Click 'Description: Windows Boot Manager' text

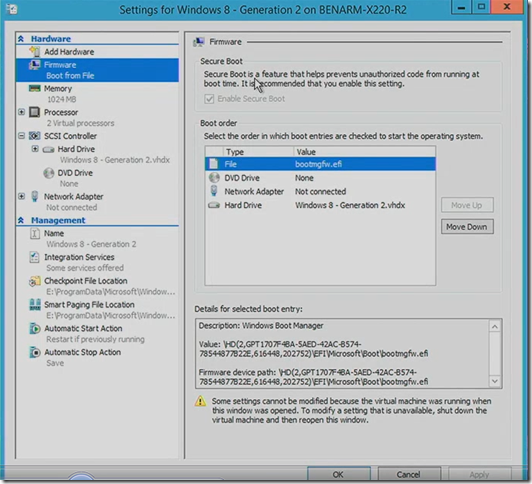pyautogui.click(x=261, y=326)
